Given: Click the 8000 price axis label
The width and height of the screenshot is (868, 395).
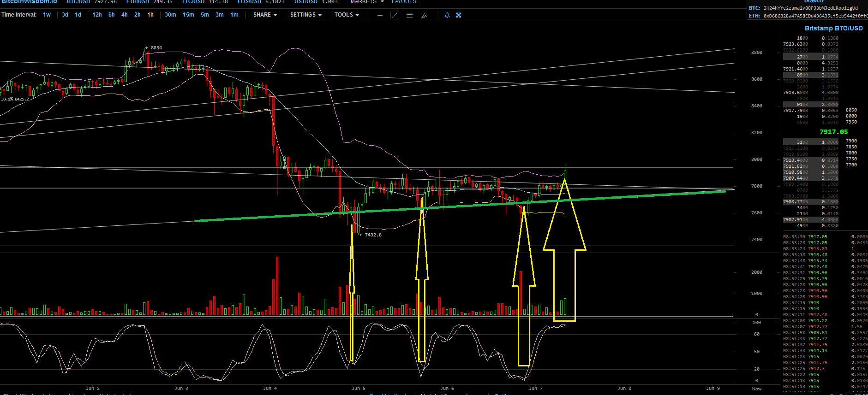Looking at the screenshot, I should click(x=757, y=159).
